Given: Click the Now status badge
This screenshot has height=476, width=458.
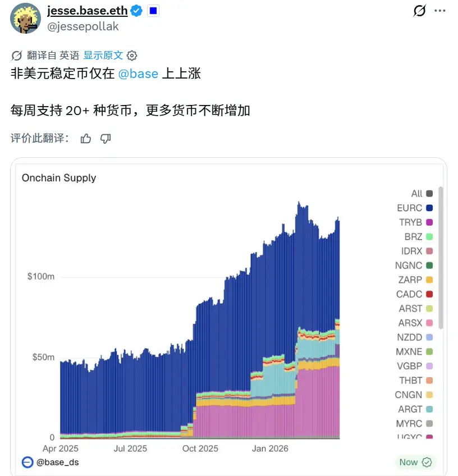Looking at the screenshot, I should click(416, 462).
